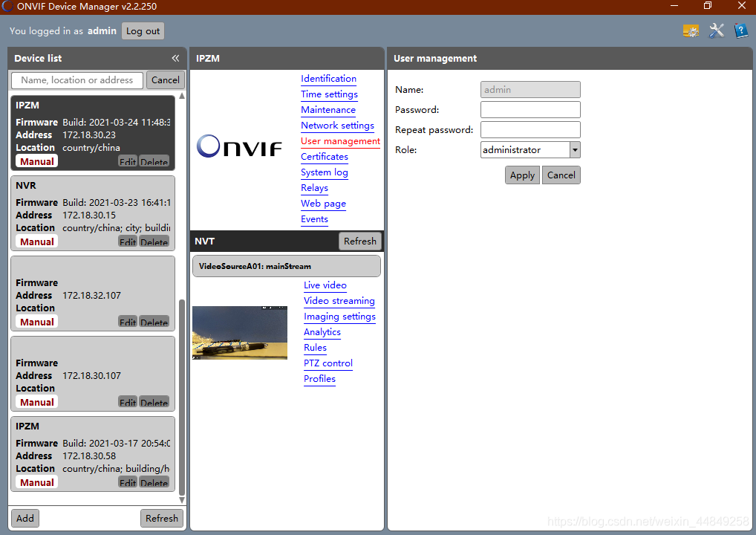Click the device search field

pyautogui.click(x=77, y=80)
